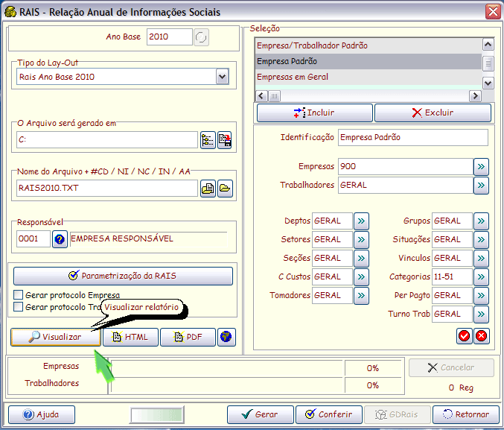Open the Situações selector arrow

(x=481, y=240)
